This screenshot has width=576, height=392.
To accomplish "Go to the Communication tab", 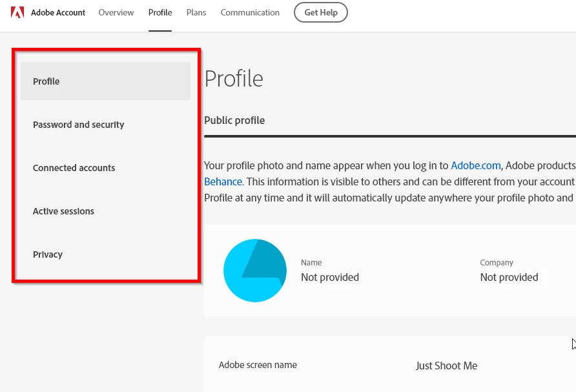I will click(250, 12).
